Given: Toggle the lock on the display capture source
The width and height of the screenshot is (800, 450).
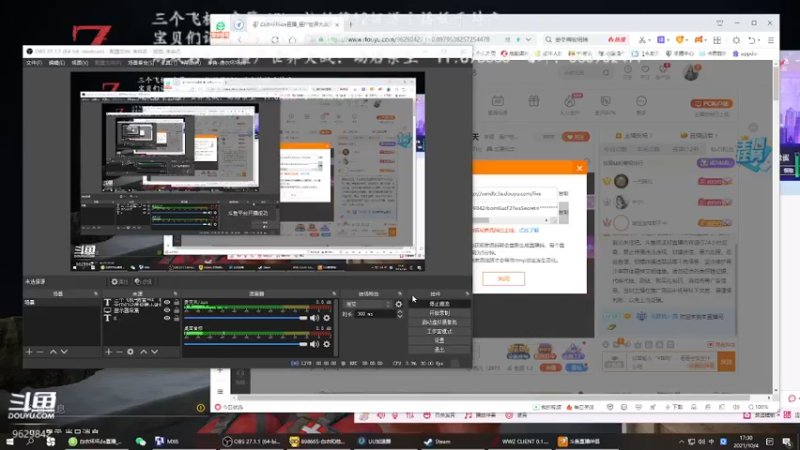Looking at the screenshot, I should pos(177,310).
